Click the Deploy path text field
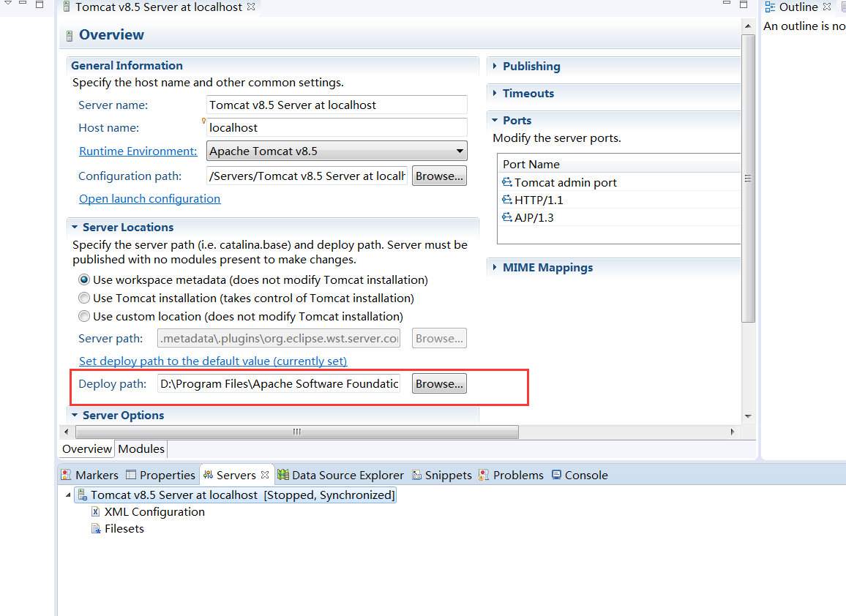Image resolution: width=846 pixels, height=616 pixels. point(279,383)
